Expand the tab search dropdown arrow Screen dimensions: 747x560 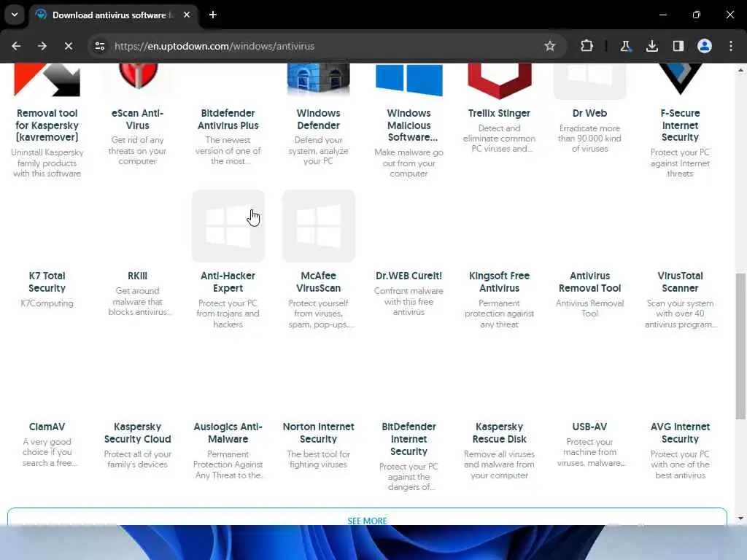tap(15, 15)
